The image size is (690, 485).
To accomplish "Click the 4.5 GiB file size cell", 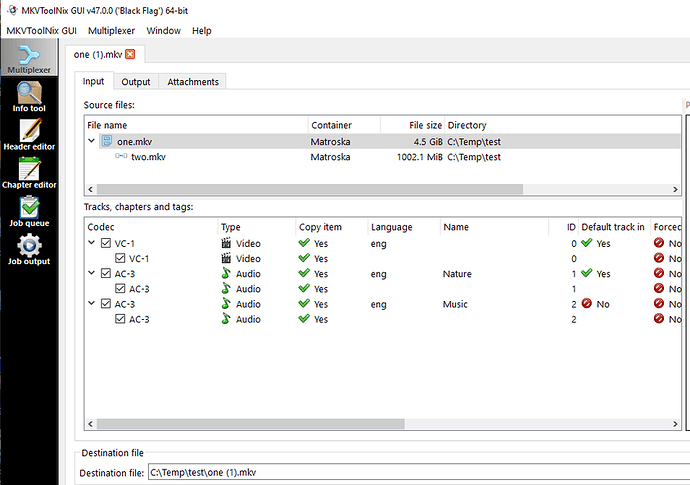I will 428,142.
